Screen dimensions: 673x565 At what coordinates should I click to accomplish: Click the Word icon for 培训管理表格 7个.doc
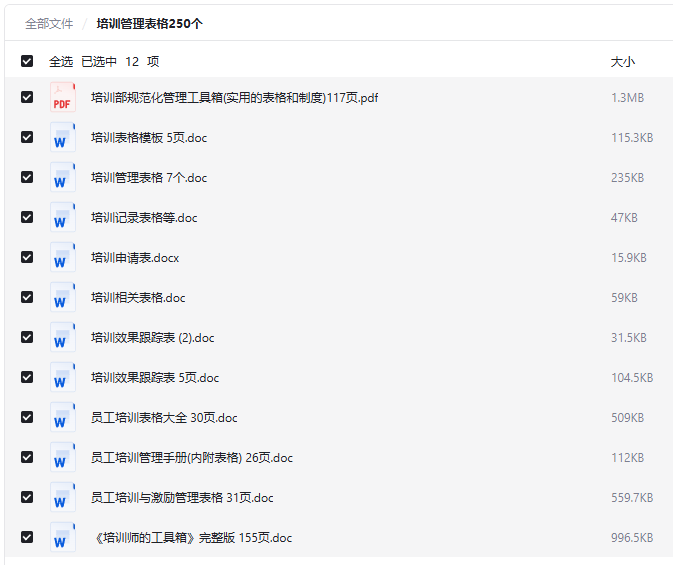tap(63, 177)
